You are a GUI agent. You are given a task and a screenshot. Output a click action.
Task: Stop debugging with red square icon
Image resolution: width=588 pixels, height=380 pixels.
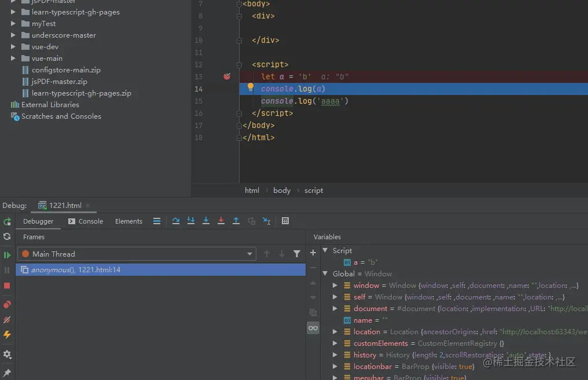point(7,286)
